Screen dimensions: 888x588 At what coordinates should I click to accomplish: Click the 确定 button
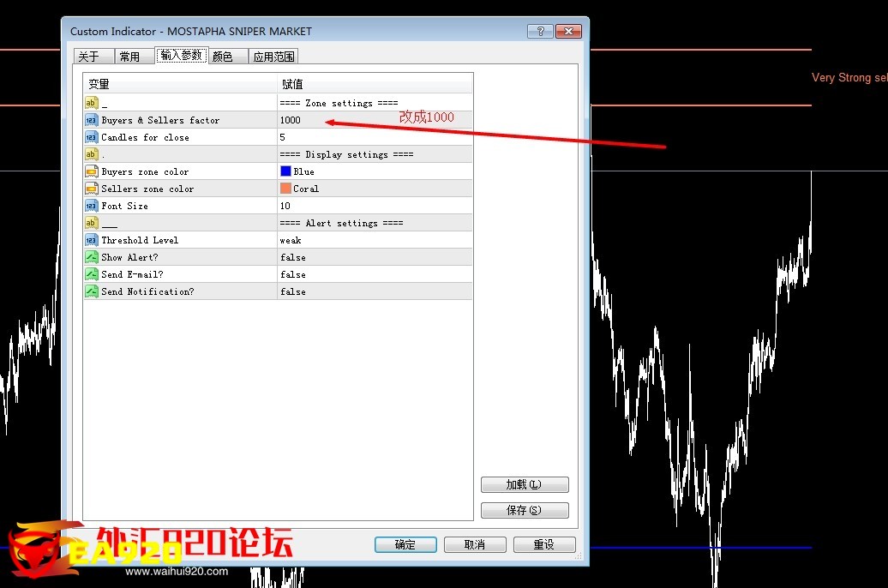pyautogui.click(x=405, y=544)
